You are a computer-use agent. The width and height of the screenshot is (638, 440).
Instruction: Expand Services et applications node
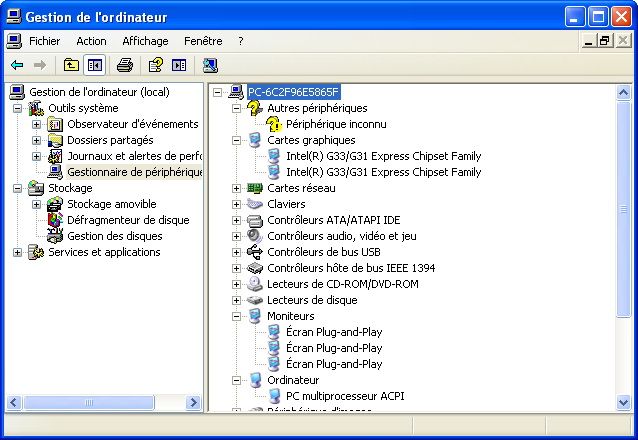point(17,252)
